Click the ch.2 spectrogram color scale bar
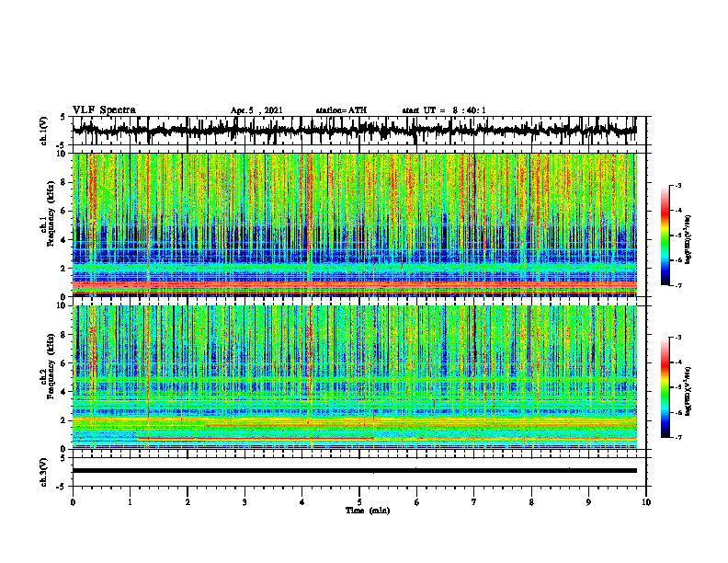The image size is (728, 563). click(665, 387)
